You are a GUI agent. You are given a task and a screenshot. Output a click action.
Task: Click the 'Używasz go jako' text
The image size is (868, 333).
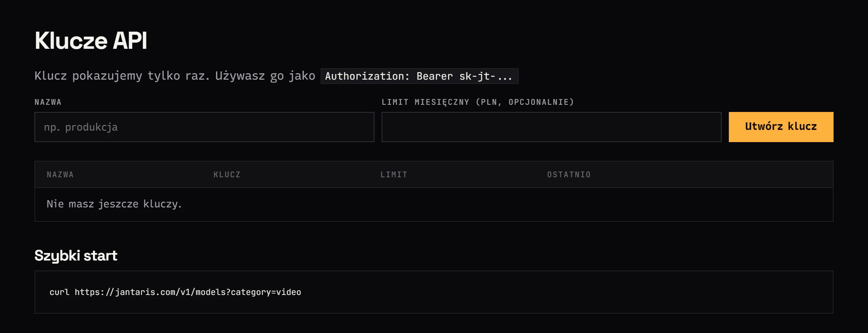pyautogui.click(x=265, y=76)
